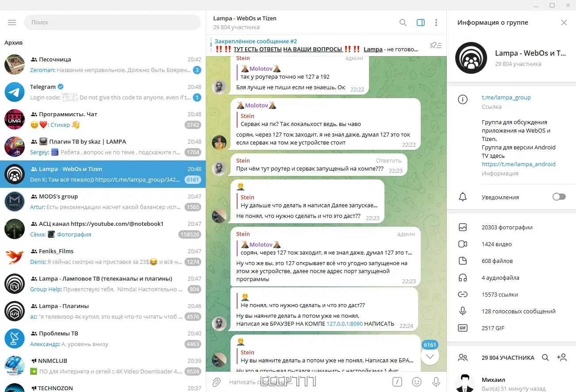Open the emoji picker in message bar
Viewport: 576px width, 392px height.
tap(416, 382)
